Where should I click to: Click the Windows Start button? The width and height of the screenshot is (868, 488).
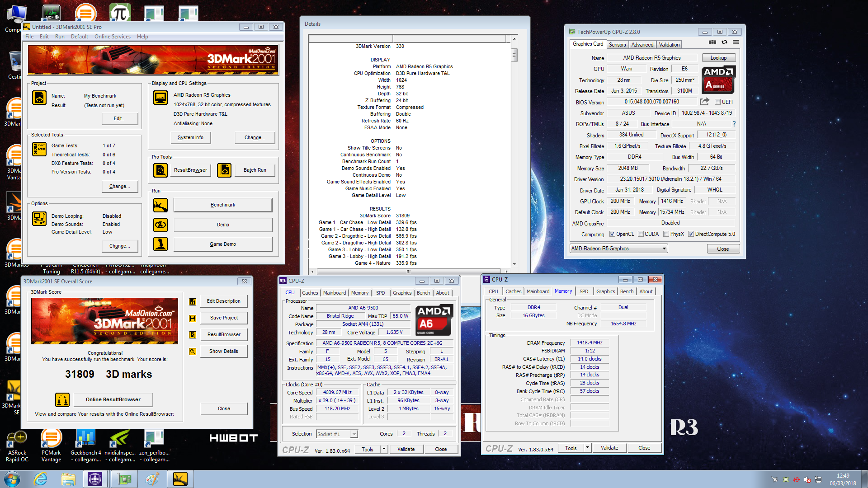12,479
